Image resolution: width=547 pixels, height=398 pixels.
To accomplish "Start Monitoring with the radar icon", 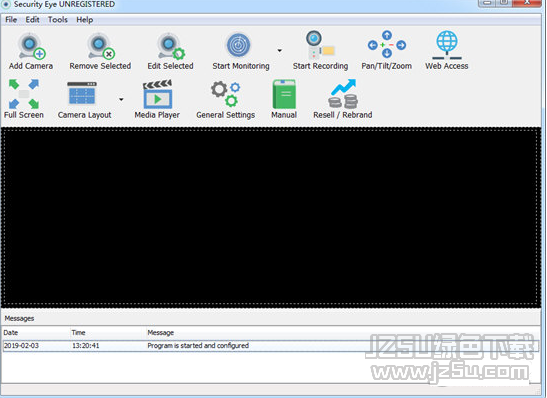I will (x=239, y=45).
